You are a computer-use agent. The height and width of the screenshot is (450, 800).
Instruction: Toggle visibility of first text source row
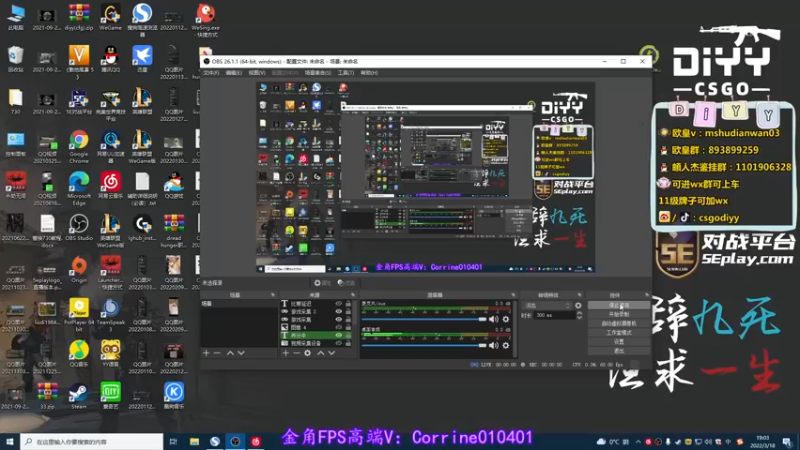(x=338, y=304)
